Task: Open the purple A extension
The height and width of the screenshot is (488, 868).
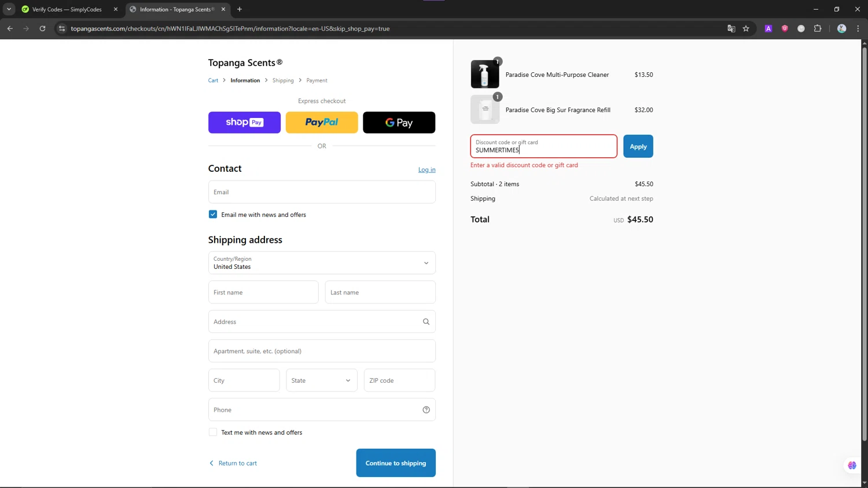Action: point(768,28)
